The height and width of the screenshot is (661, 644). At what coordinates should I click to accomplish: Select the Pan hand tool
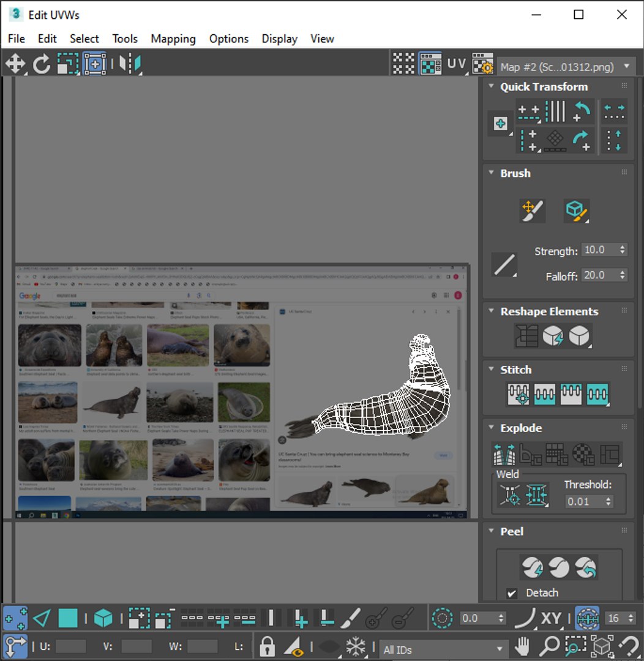tap(522, 646)
